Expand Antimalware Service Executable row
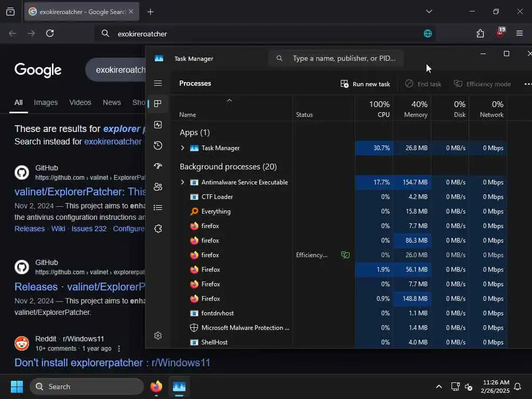 click(x=182, y=182)
